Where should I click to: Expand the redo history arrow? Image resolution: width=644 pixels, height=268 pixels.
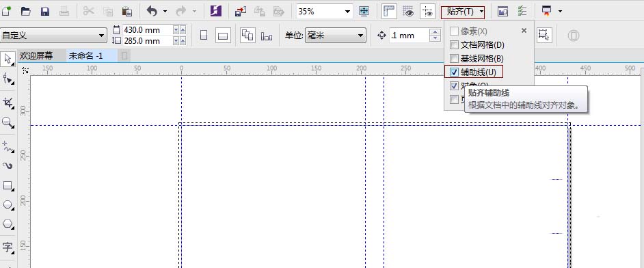coord(194,12)
